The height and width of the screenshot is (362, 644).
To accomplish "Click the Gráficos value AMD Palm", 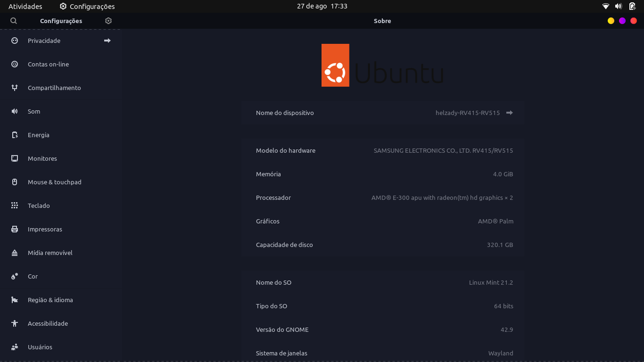I will click(x=495, y=221).
